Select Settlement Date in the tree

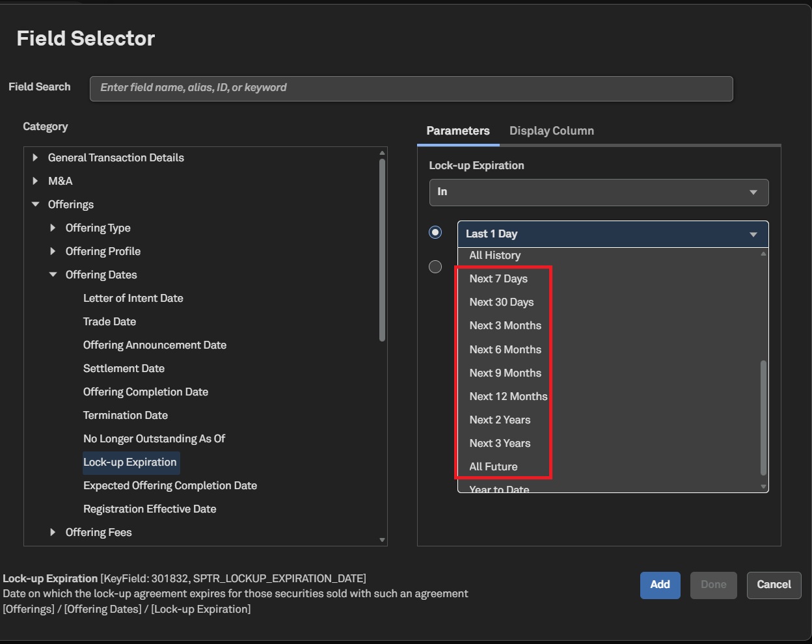124,368
